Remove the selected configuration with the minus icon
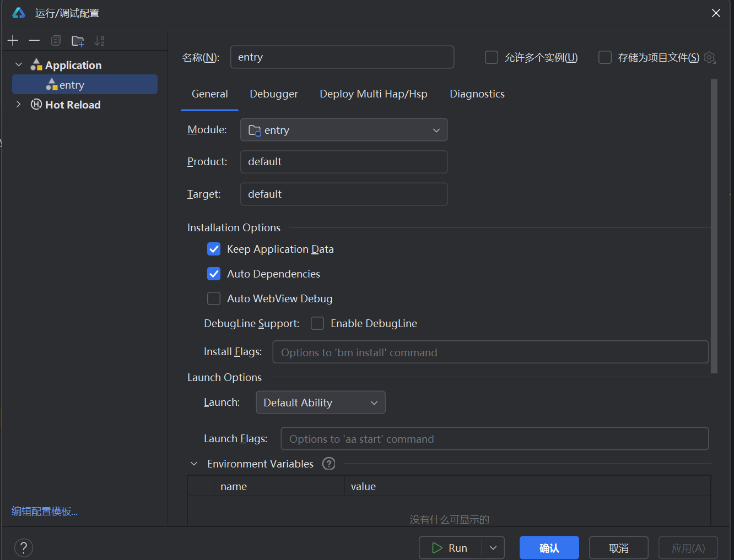Screen dimensions: 734x560 coord(34,41)
